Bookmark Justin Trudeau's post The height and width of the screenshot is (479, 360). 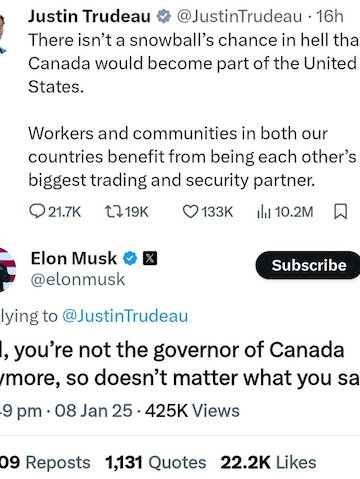[341, 211]
